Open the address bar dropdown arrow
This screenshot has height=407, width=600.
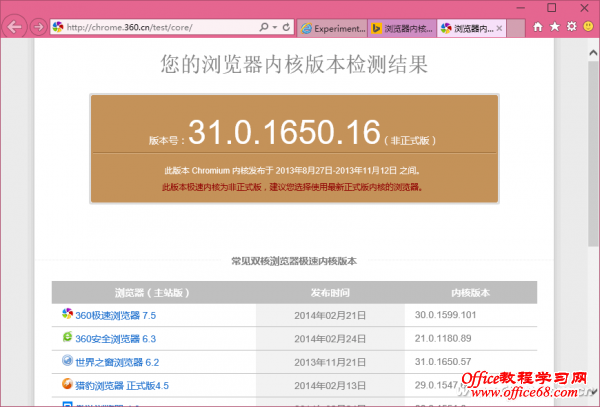[x=275, y=28]
